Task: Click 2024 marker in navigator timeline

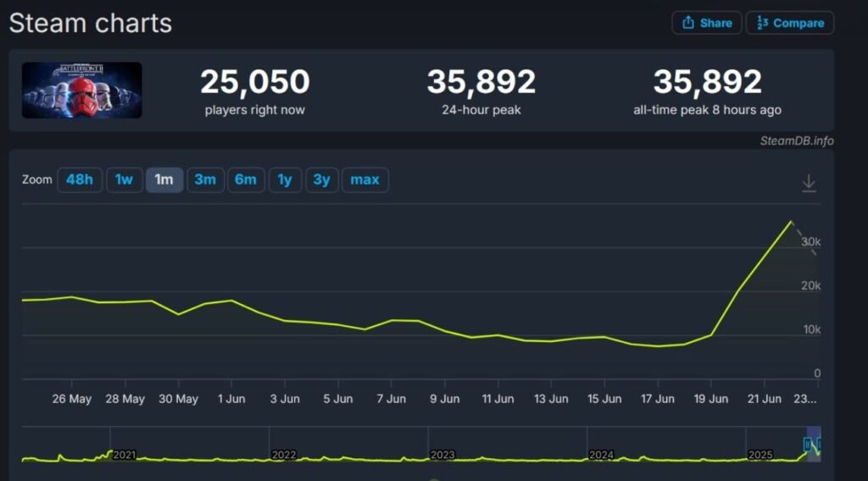Action: 601,455
